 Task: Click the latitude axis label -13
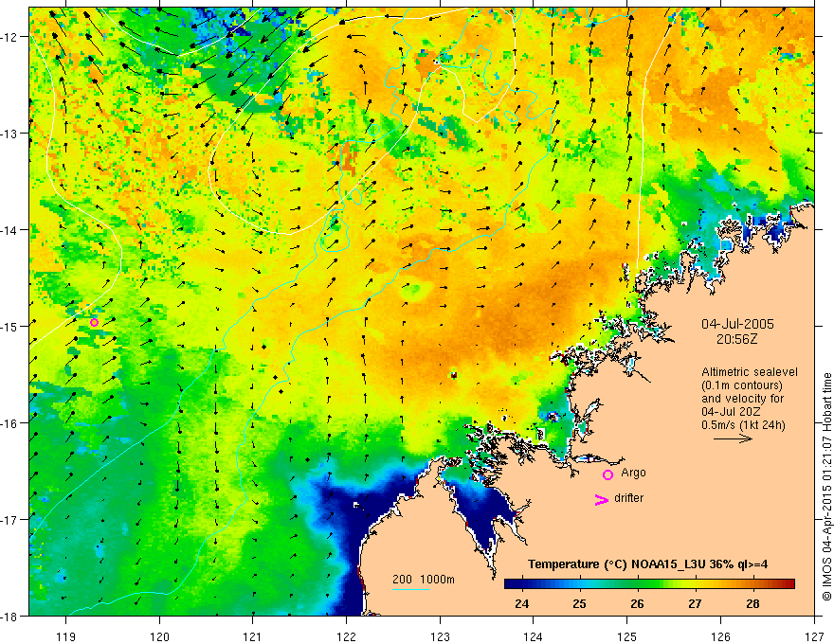coord(10,134)
